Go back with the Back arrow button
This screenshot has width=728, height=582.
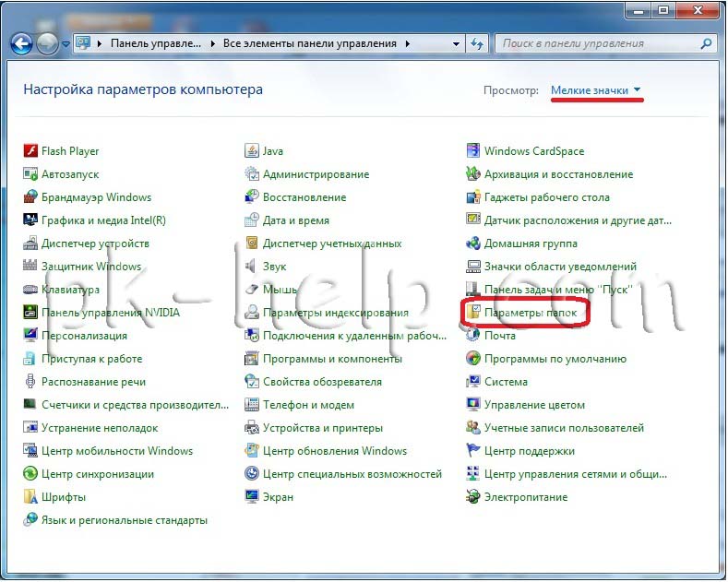pos(21,44)
